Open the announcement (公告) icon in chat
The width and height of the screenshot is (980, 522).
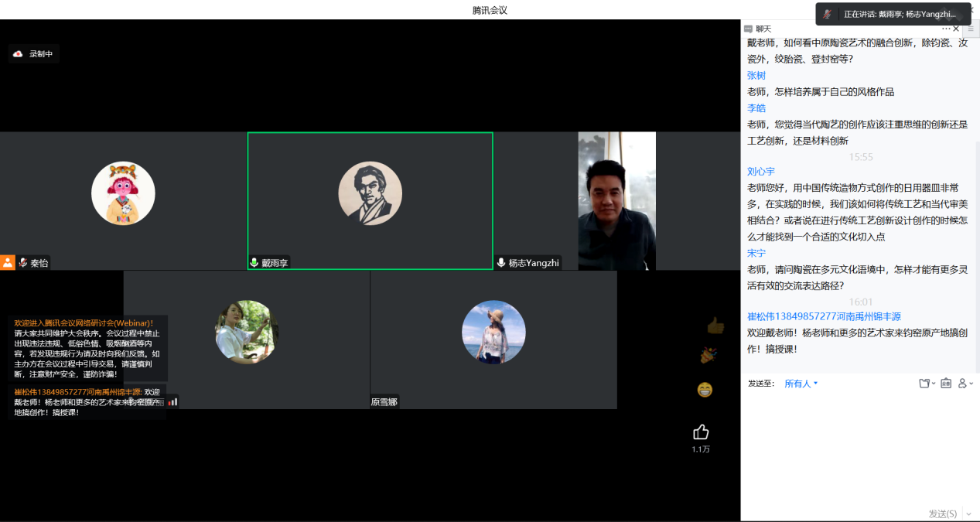(945, 384)
